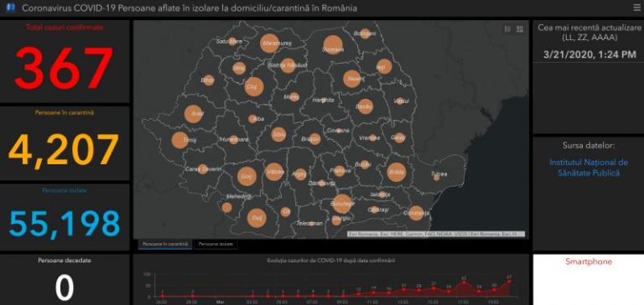Click the Smartphone panel label
This screenshot has width=644, height=305.
pyautogui.click(x=589, y=261)
